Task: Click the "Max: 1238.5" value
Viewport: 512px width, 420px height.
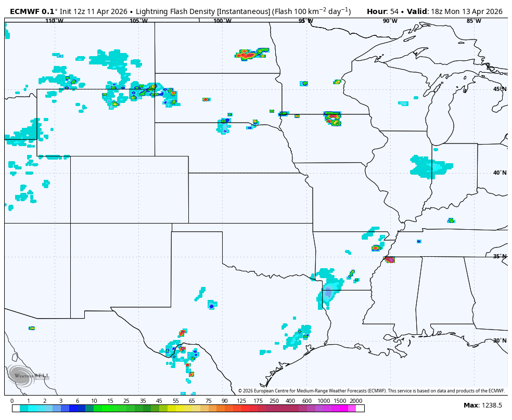Action: click(x=483, y=405)
